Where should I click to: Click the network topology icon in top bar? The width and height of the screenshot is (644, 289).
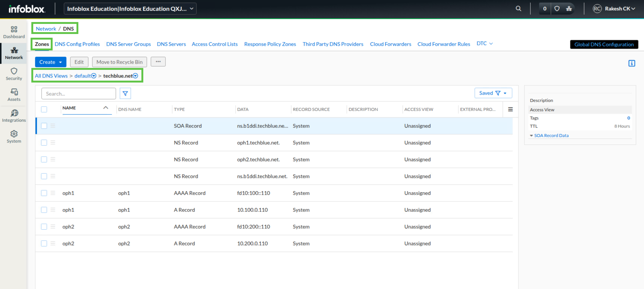pyautogui.click(x=569, y=9)
